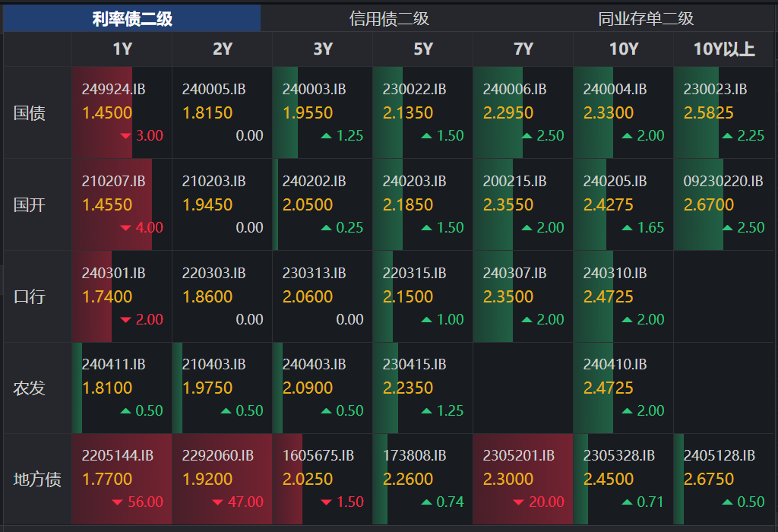The width and height of the screenshot is (778, 532).
Task: Click the red down arrow beside 20.00
Action: [x=517, y=502]
